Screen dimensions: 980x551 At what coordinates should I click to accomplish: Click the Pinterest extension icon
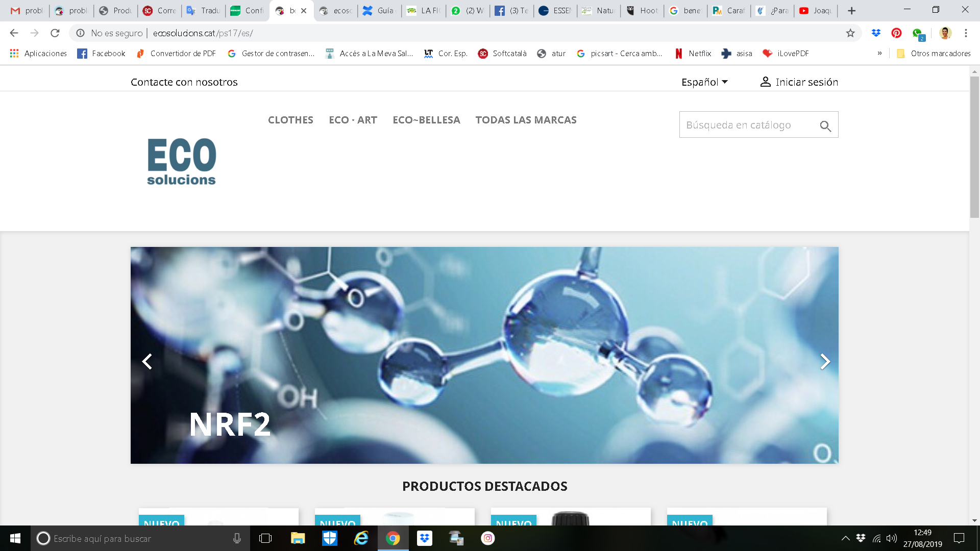[x=896, y=33]
